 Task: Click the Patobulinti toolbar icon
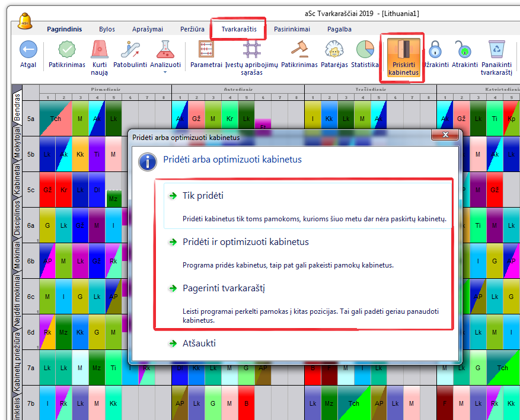(130, 50)
